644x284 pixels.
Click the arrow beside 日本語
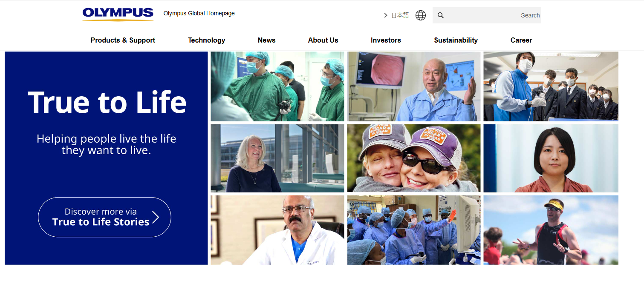[386, 15]
